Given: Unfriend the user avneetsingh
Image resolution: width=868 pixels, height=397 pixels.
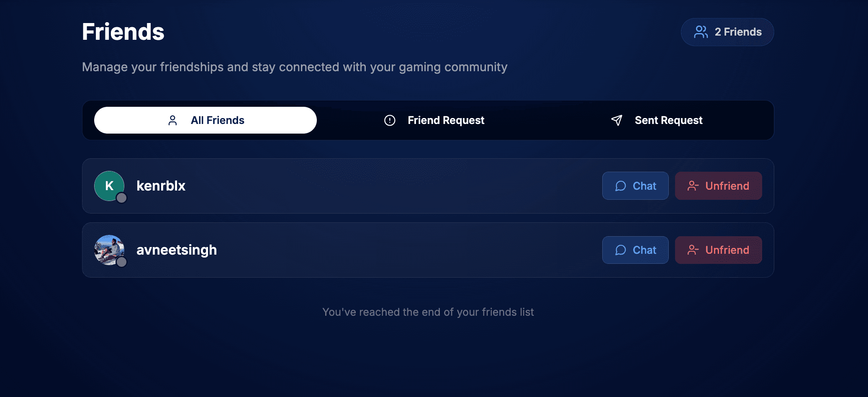Looking at the screenshot, I should pyautogui.click(x=718, y=250).
